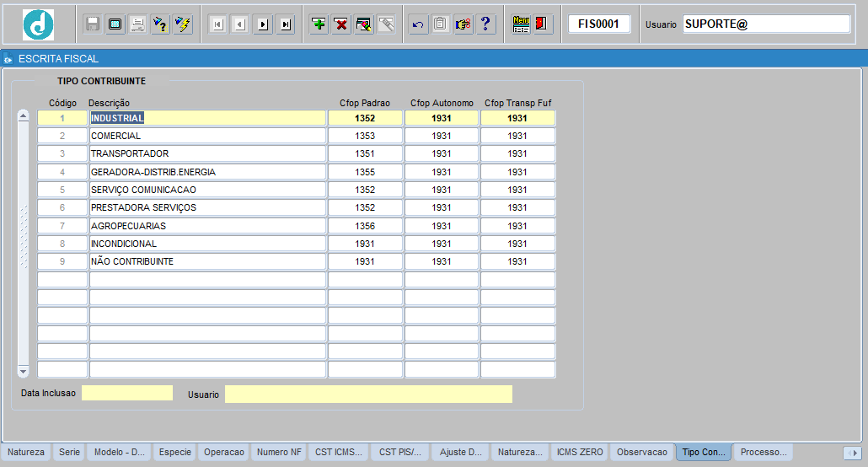Select the PRESTADORA SERVIÇOS row

point(207,207)
